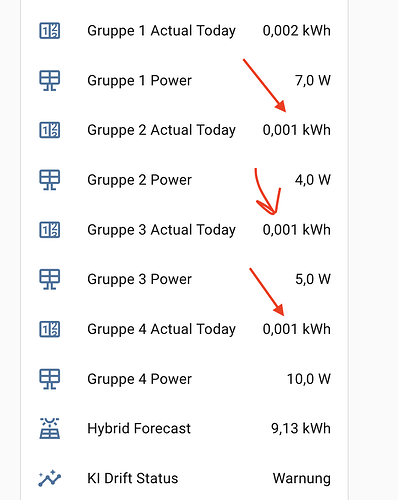Click the Gruppe 3 Power solar panel icon

coord(50,279)
